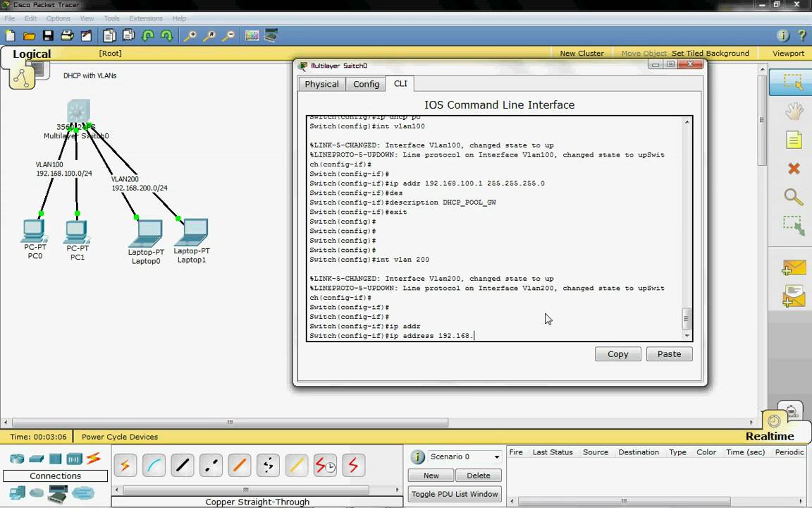The height and width of the screenshot is (508, 812).
Task: Select the Inspect magnifier tool
Action: click(794, 197)
